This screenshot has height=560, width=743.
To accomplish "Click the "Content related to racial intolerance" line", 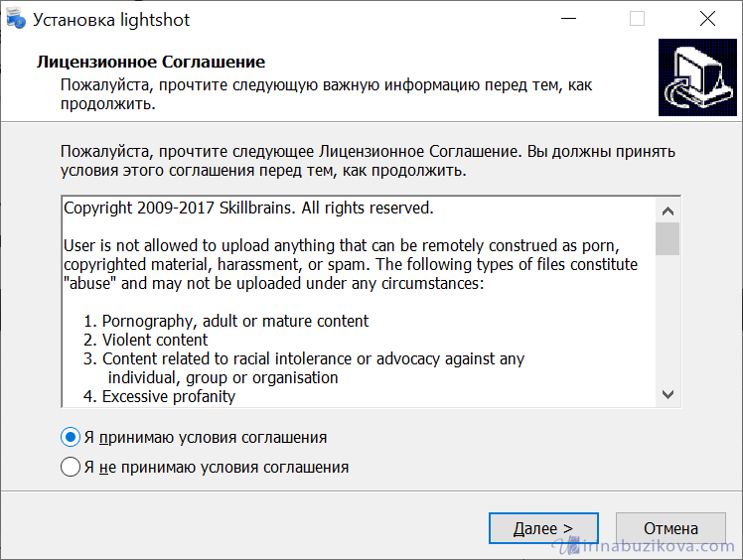I will (313, 358).
